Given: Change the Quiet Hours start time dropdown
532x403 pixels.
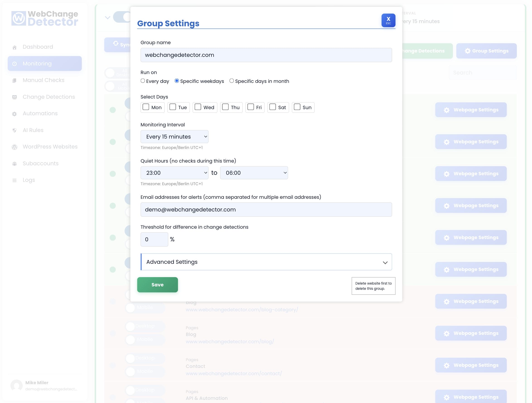Looking at the screenshot, I should [x=174, y=173].
